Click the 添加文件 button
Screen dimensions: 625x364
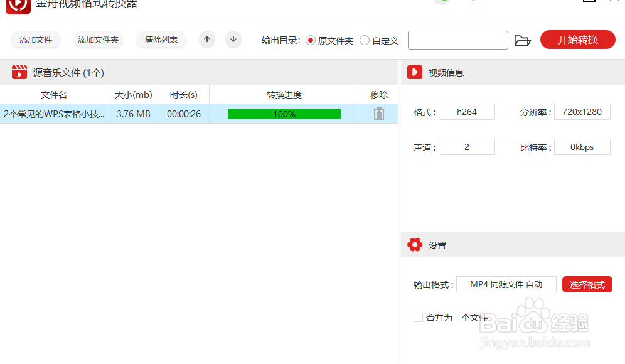[35, 40]
